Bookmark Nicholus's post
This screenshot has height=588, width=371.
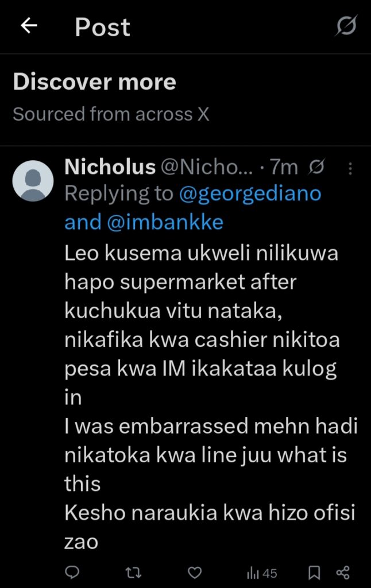coord(315,572)
